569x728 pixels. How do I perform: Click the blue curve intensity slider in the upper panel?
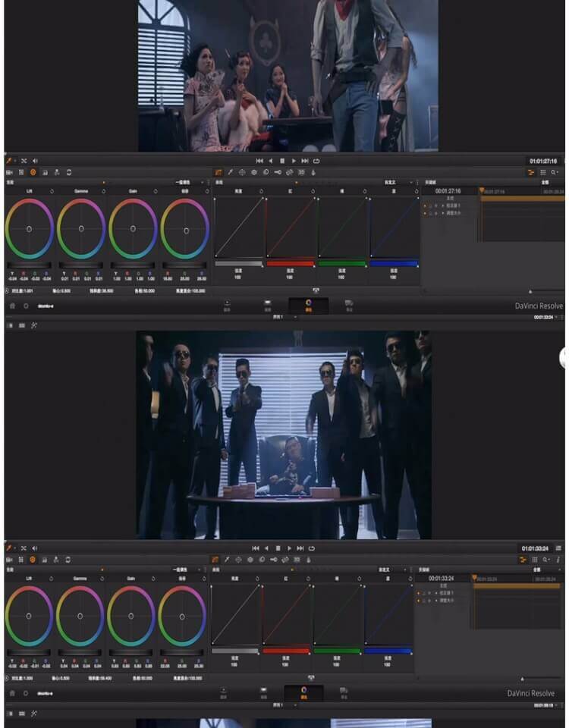(x=394, y=264)
